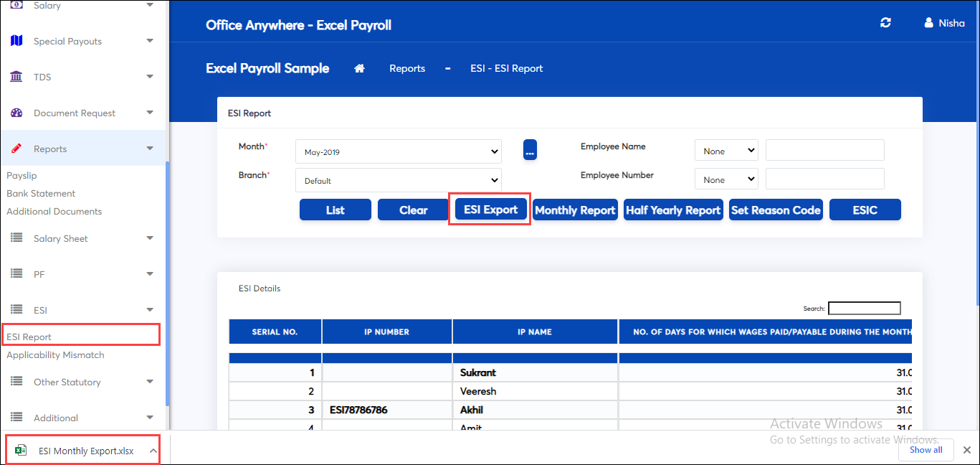Click the Nisha username in header

coord(952,23)
